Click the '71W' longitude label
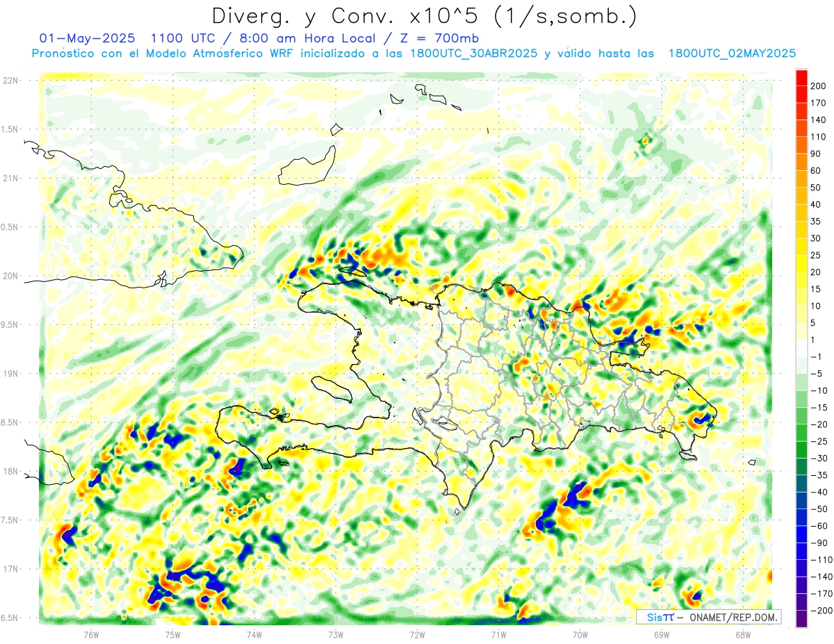 (x=498, y=634)
